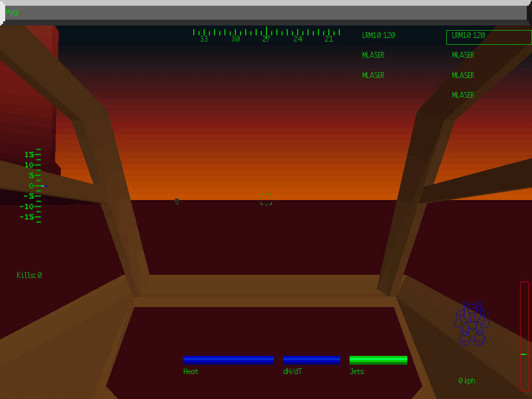Click the targeting reticle at screen center

(266, 198)
